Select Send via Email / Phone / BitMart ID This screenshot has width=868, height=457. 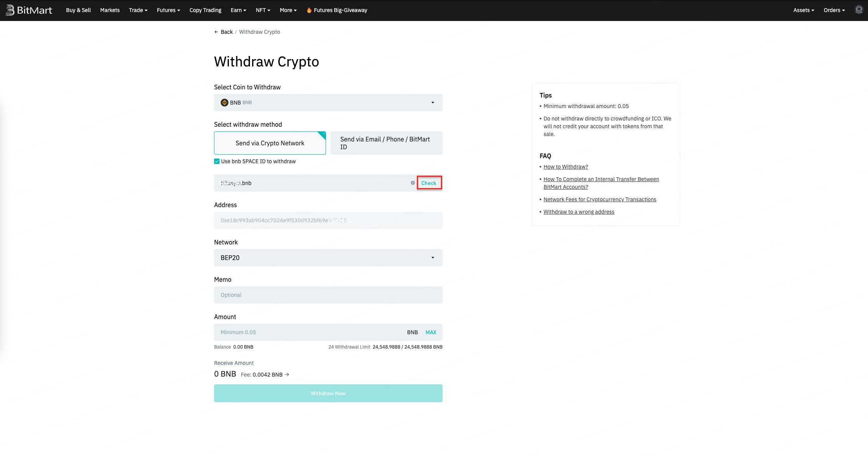pyautogui.click(x=387, y=143)
